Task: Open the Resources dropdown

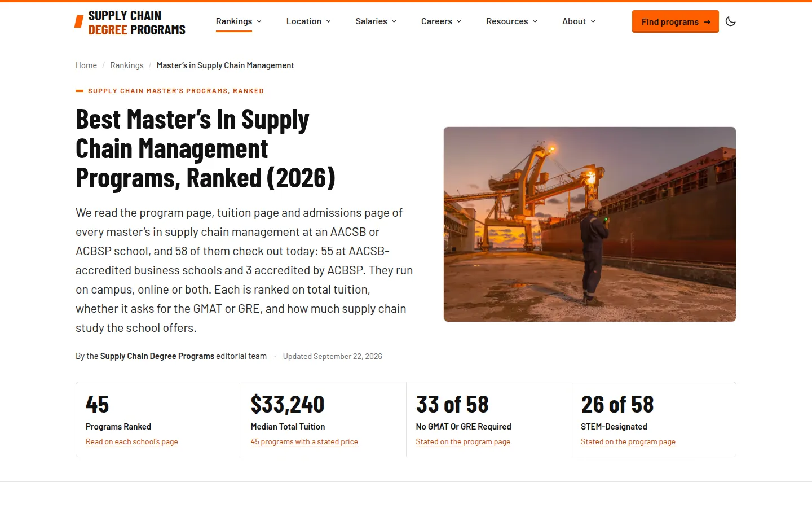Action: 512,21
